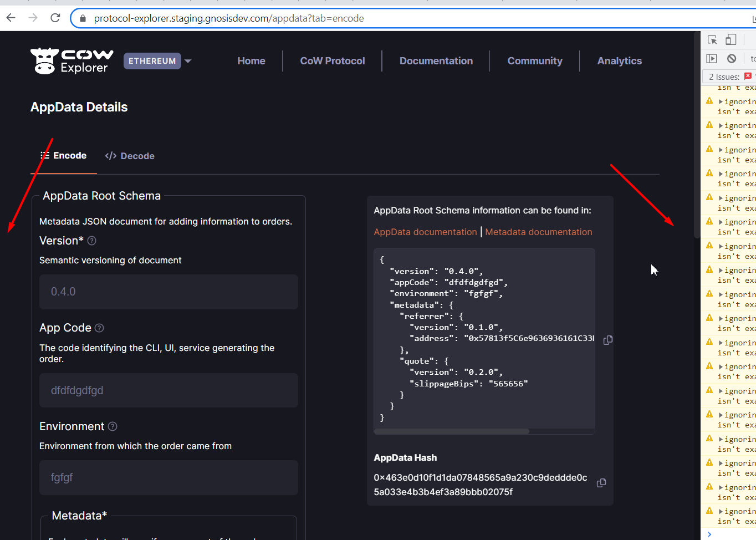Click the address bar URL

click(229, 18)
